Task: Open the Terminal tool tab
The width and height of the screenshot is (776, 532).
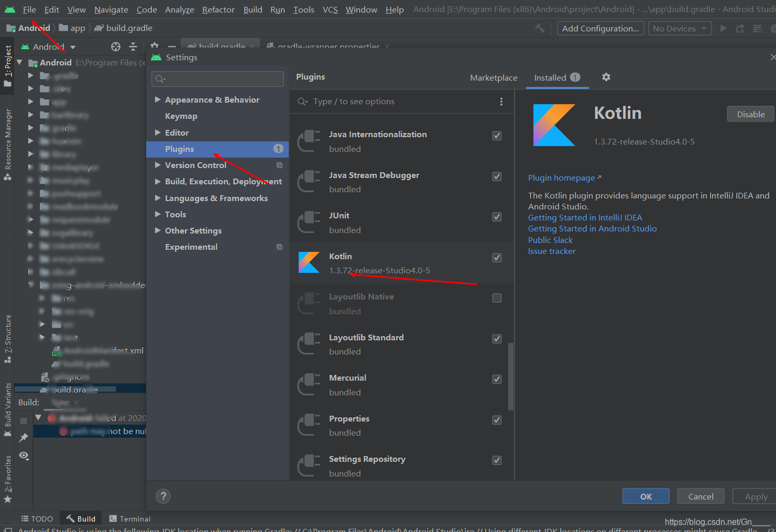Action: tap(130, 519)
